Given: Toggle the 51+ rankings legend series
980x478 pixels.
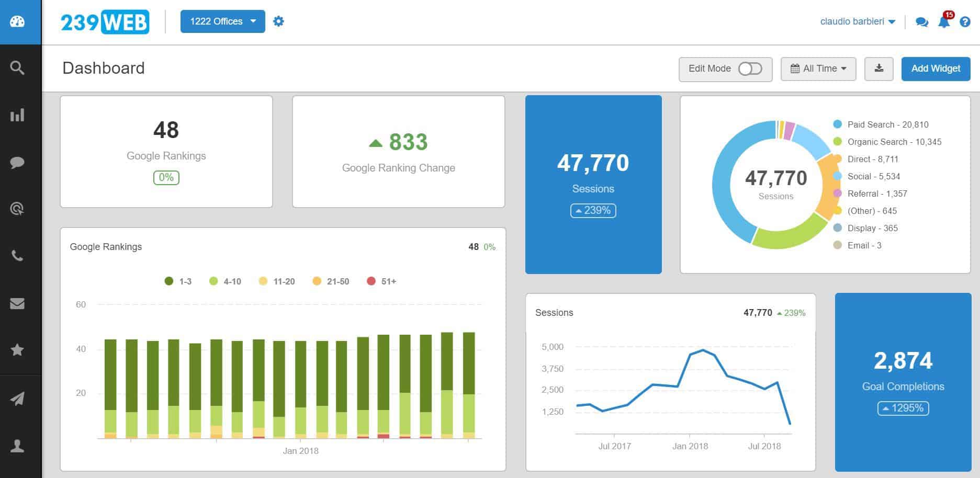Looking at the screenshot, I should point(381,281).
